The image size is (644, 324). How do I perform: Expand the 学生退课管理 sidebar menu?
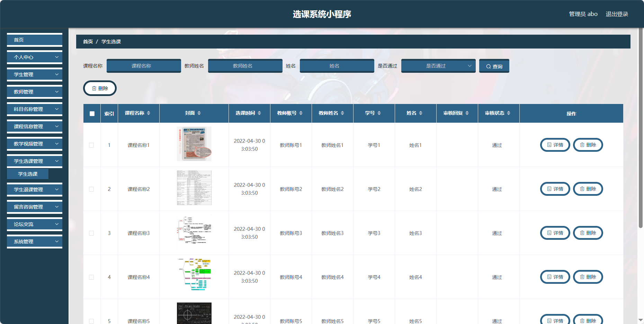click(x=35, y=190)
